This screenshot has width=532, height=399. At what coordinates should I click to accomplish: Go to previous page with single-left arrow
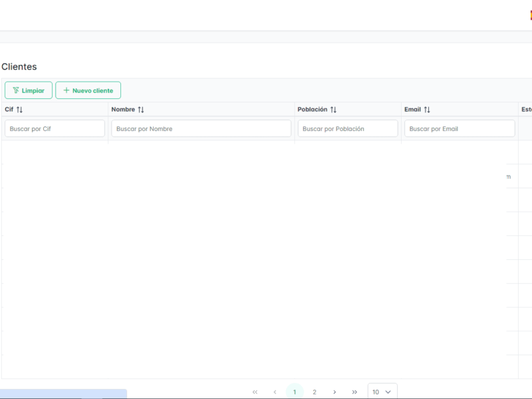tap(275, 392)
